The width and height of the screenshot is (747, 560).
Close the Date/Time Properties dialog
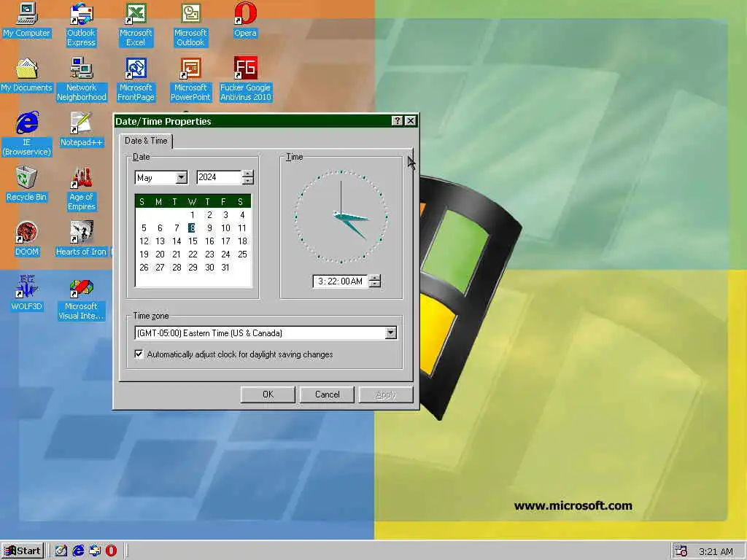[x=411, y=121]
